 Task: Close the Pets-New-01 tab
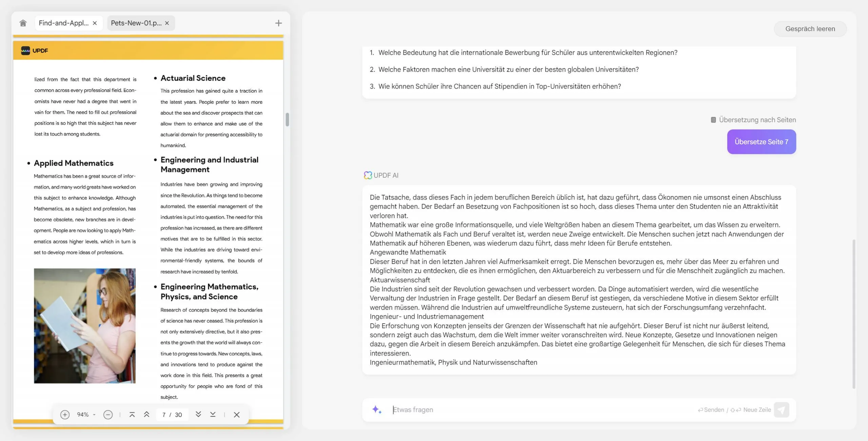[167, 23]
